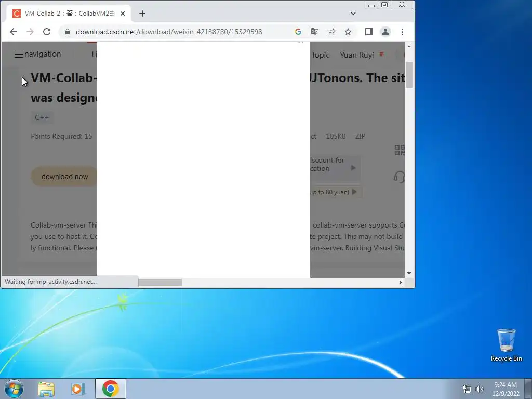The image size is (532, 399).
Task: Click the address bar URL
Action: (169, 32)
